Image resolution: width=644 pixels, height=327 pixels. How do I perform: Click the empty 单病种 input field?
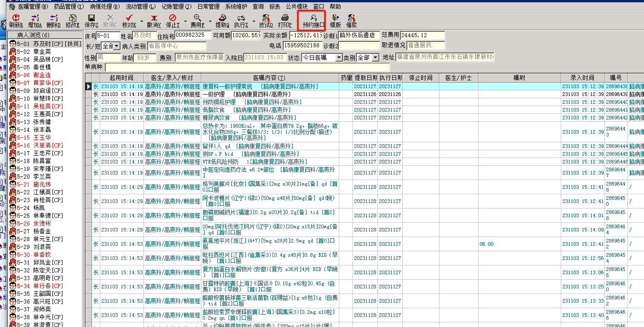[247, 67]
